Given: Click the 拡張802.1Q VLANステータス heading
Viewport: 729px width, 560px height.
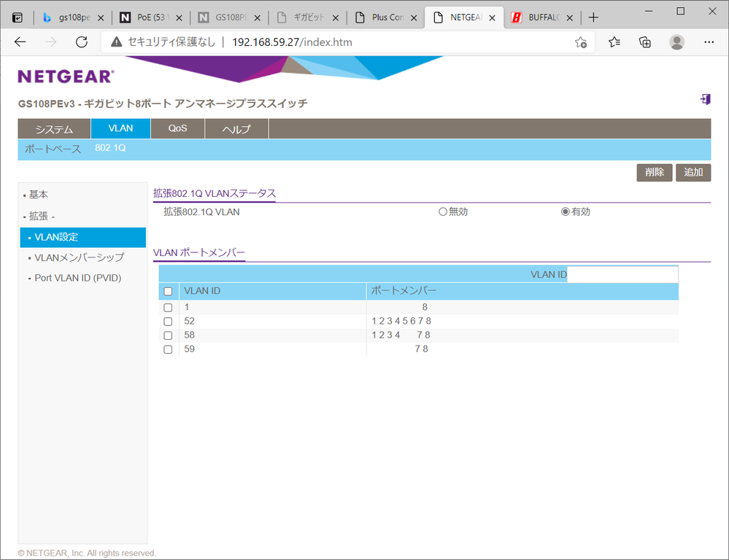Looking at the screenshot, I should (215, 193).
